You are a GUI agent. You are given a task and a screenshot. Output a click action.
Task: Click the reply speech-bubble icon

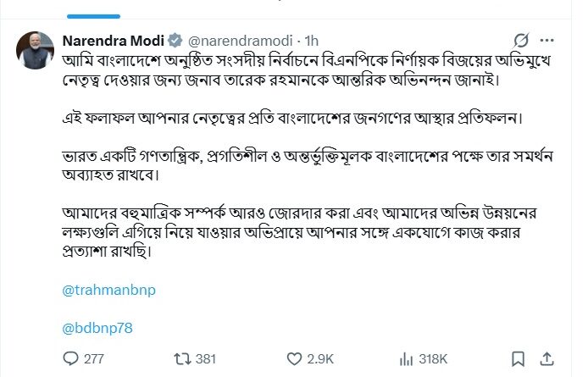tap(70, 358)
